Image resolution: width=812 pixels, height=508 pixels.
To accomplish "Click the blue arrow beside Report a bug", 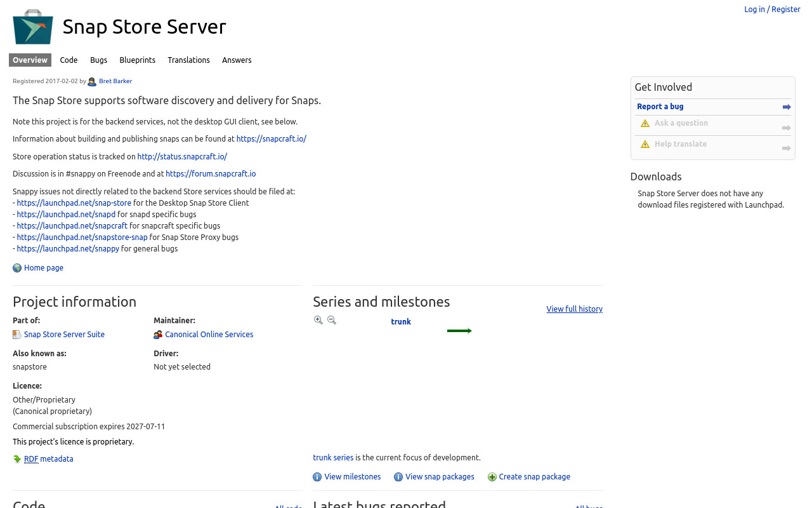I will 787,107.
